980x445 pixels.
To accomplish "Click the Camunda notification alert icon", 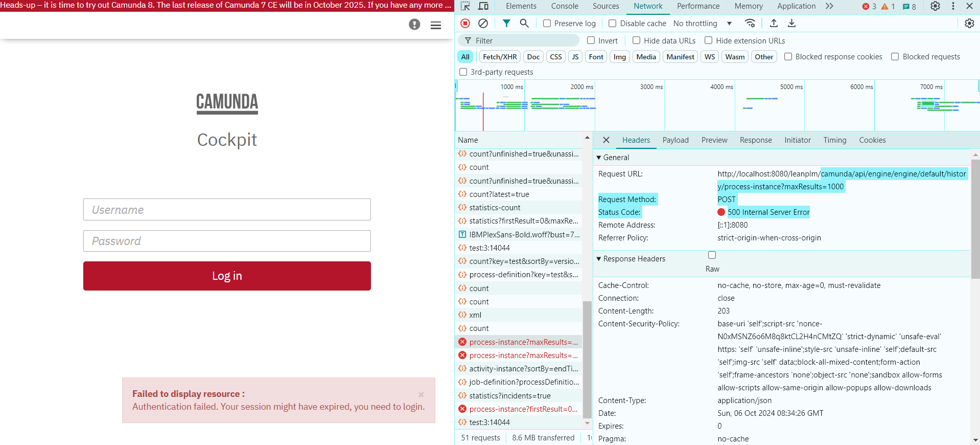I will click(x=414, y=25).
